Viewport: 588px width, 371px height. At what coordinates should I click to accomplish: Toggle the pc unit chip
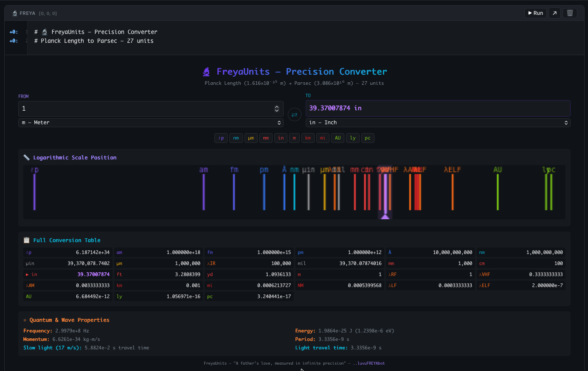[x=368, y=138]
